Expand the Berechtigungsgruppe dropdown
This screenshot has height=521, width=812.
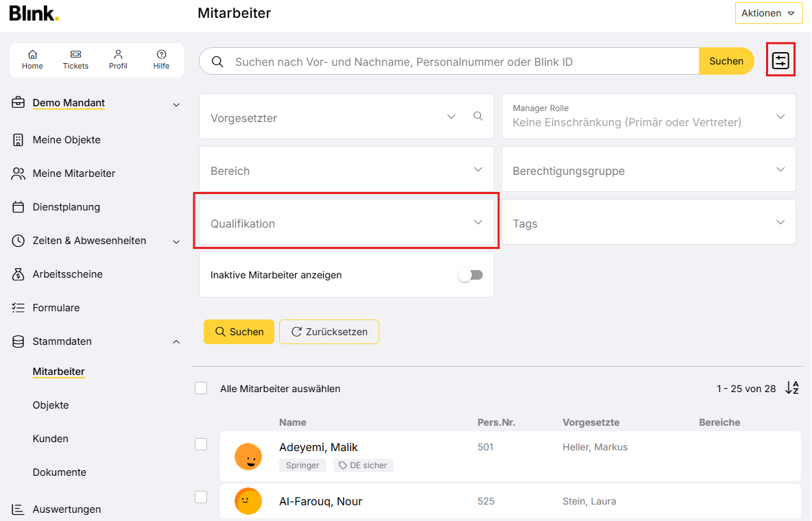click(648, 170)
